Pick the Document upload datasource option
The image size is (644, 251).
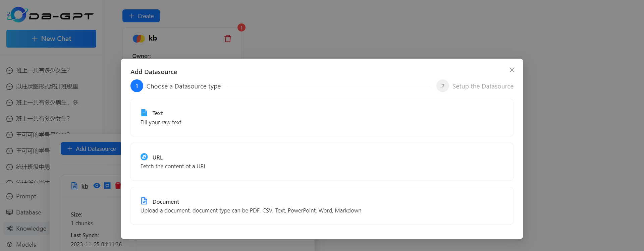322,206
